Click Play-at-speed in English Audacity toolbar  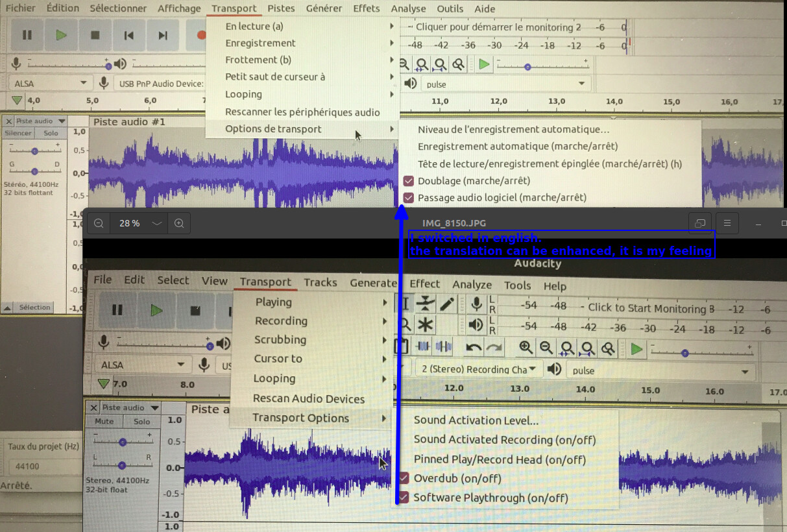636,350
